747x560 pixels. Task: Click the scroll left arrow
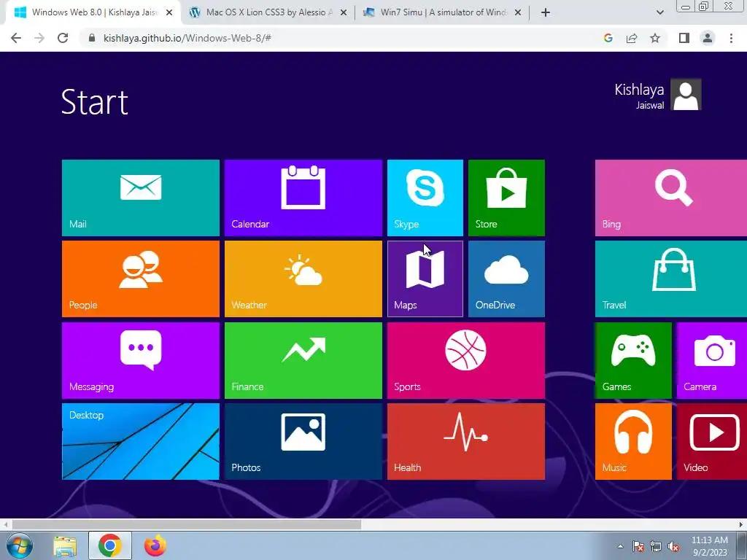pos(6,525)
